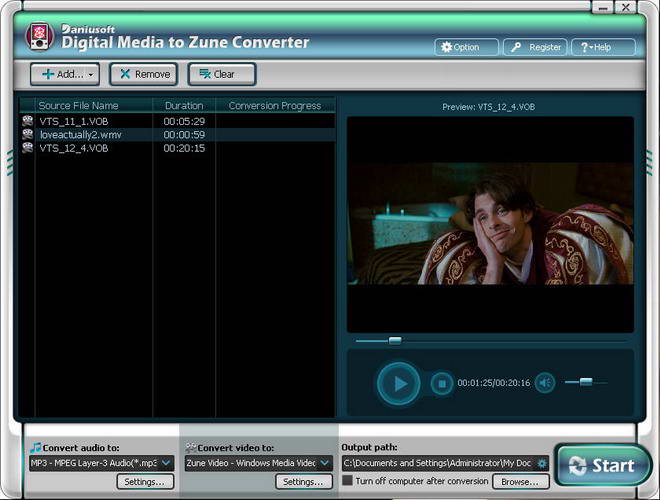Click the Daniusoft Zune app logo icon
The width and height of the screenshot is (660, 500).
click(x=40, y=37)
